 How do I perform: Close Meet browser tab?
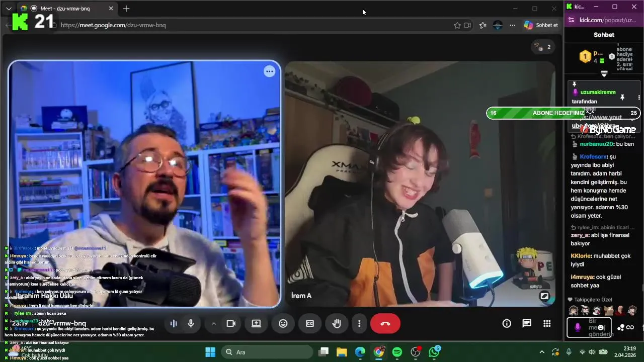pyautogui.click(x=111, y=9)
